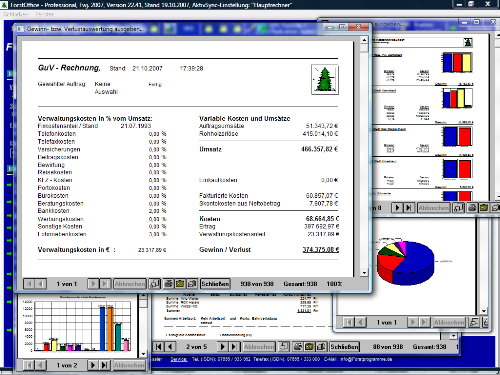
Task: Click Schließen button in the '2 von 5' report window
Action: pyautogui.click(x=344, y=347)
